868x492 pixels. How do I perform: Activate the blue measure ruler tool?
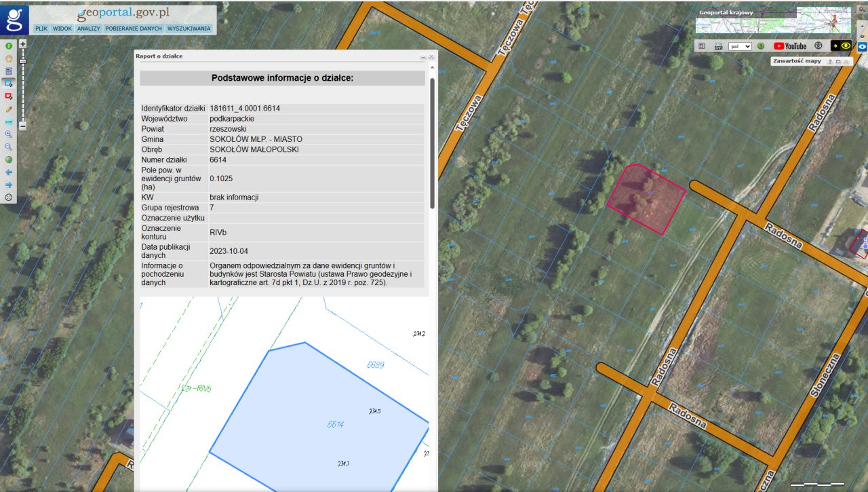9,121
